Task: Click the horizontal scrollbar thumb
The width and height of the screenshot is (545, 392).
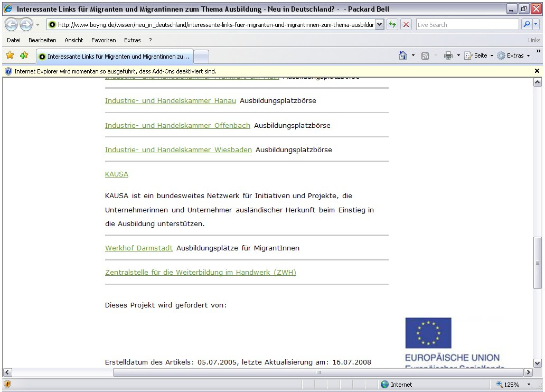Action: coord(318,372)
